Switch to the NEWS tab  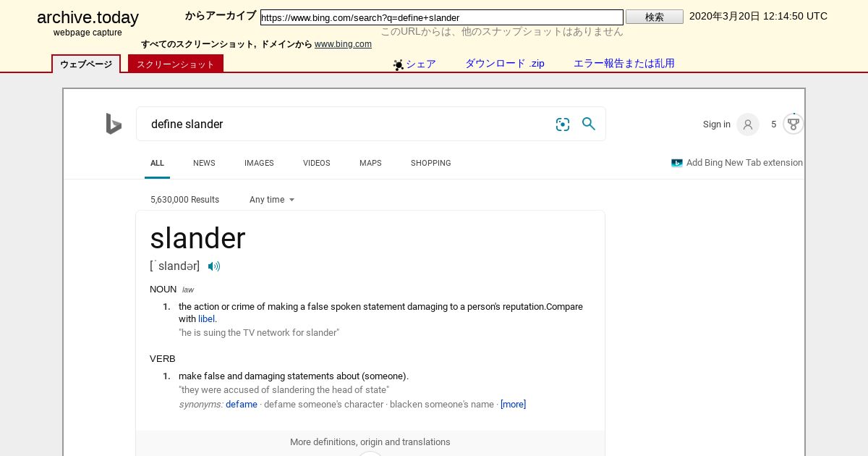click(204, 163)
